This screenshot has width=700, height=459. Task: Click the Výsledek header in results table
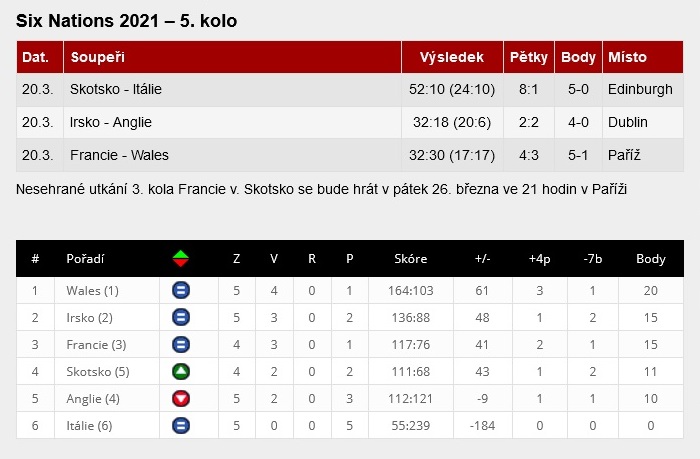pos(451,57)
